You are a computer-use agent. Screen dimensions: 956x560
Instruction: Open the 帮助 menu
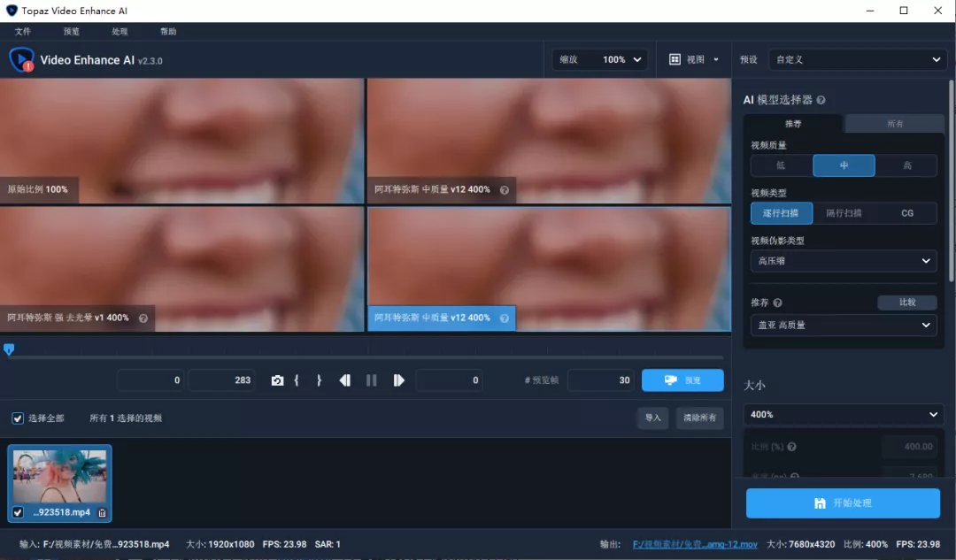pos(168,32)
